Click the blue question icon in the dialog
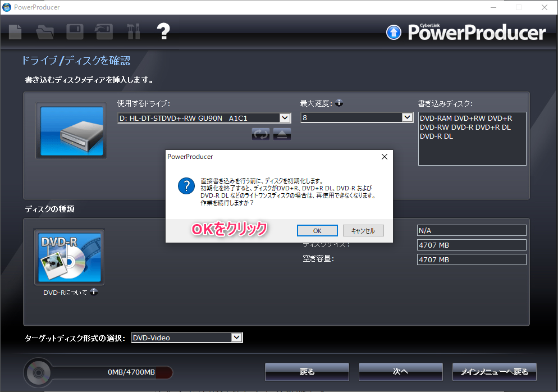Image resolution: width=558 pixels, height=392 pixels. click(186, 186)
